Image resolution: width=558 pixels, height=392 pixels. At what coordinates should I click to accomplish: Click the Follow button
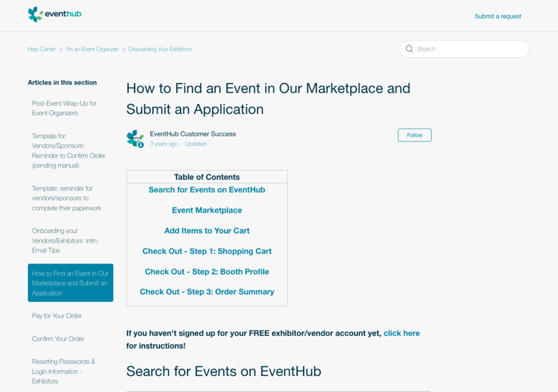[x=414, y=135]
